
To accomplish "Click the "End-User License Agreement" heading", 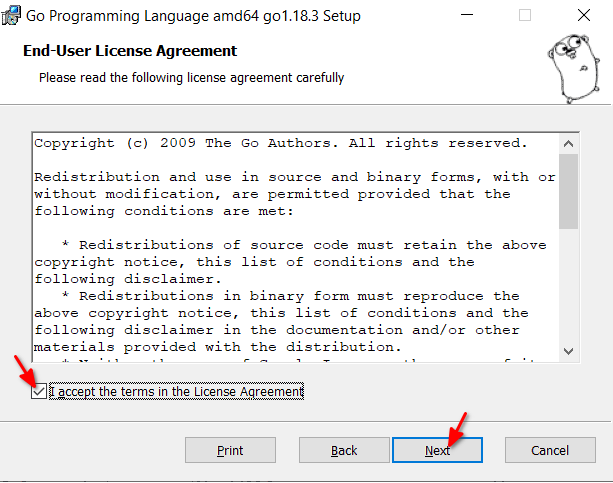I will 129,51.
